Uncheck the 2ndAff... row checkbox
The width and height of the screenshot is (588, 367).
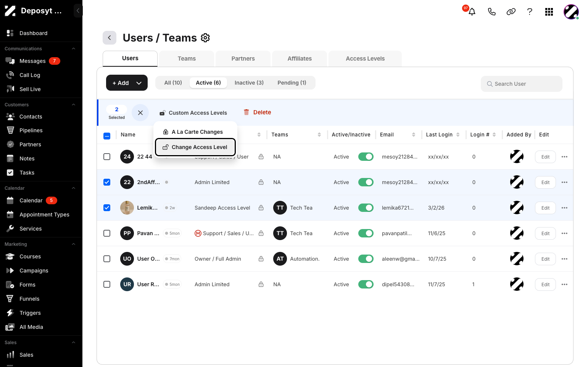coord(107,182)
